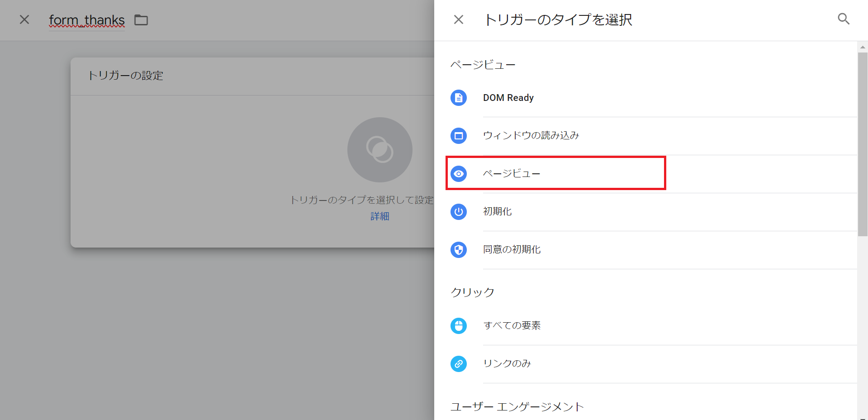The image size is (868, 420).
Task: Select すべての要素 click trigger
Action: [x=653, y=326]
